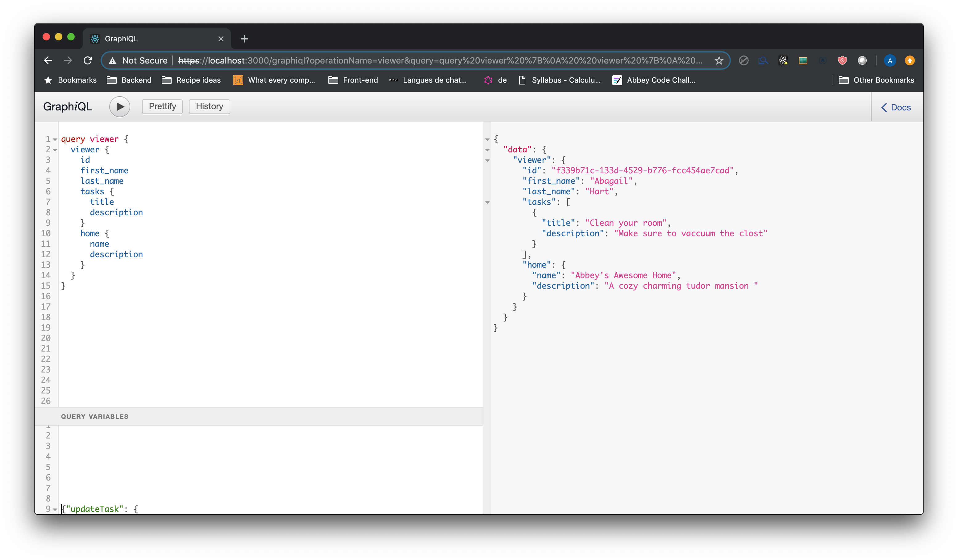Screen dimensions: 958x560
Task: Open the Front-end bookmarks folder
Action: tap(353, 80)
